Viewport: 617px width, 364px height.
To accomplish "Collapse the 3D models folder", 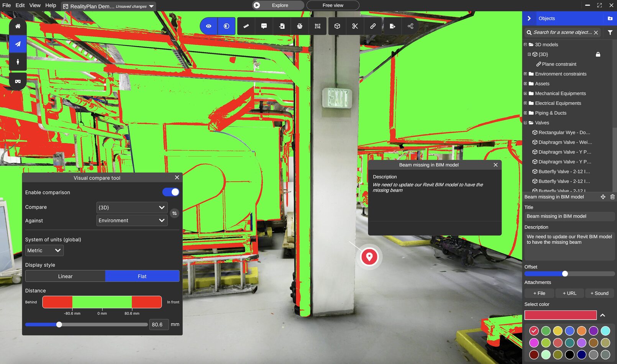I will pos(525,44).
